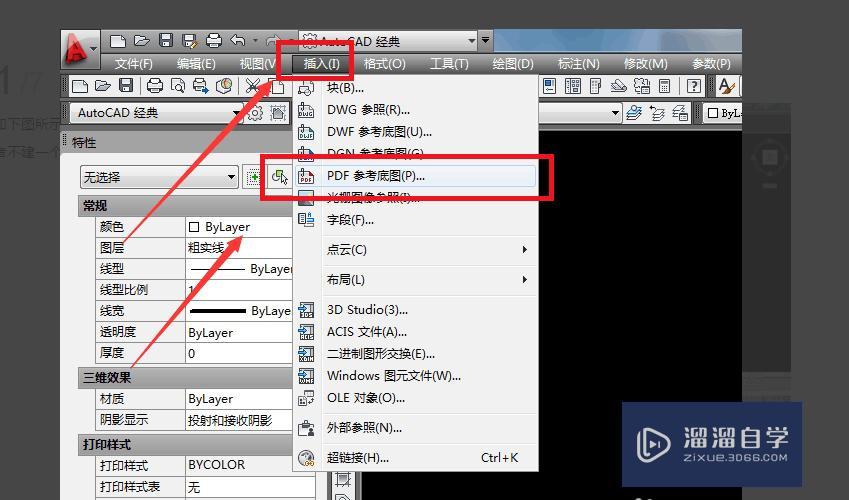
Task: Open the 编辑(E) menu
Action: click(x=196, y=64)
